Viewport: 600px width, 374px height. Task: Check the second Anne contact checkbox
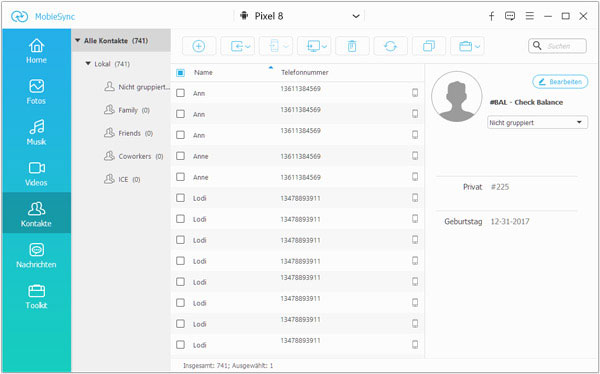pos(180,177)
